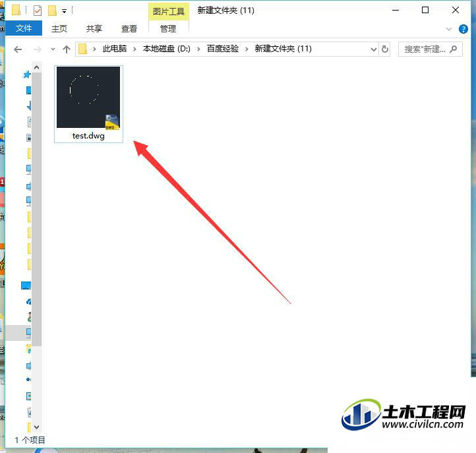This screenshot has width=476, height=453.
Task: Click the Properties quick access icon
Action: click(x=38, y=11)
